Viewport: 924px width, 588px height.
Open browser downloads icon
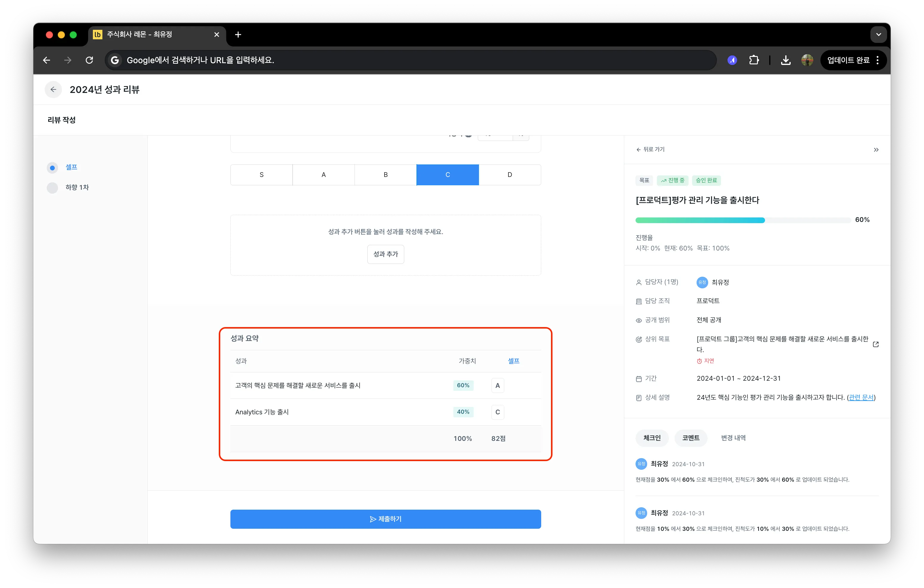pyautogui.click(x=786, y=60)
